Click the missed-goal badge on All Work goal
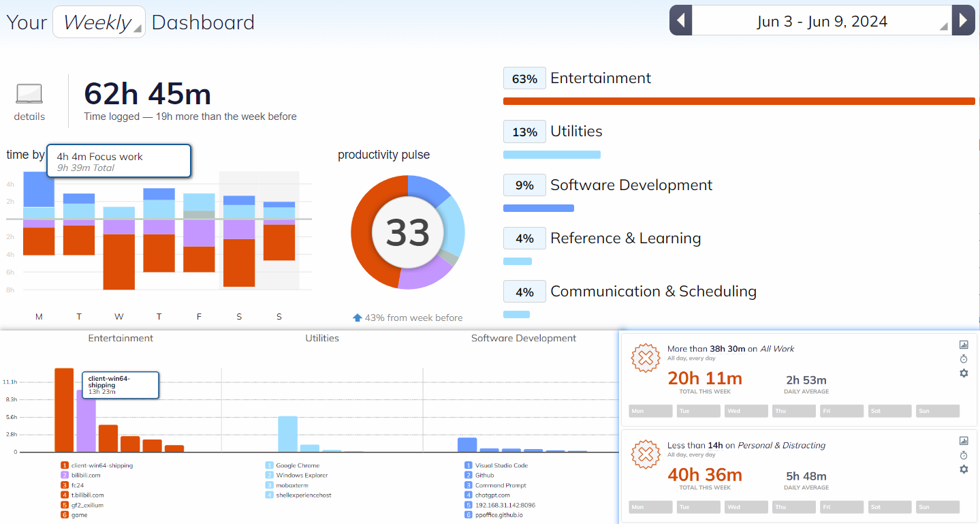Image resolution: width=980 pixels, height=524 pixels. [646, 358]
